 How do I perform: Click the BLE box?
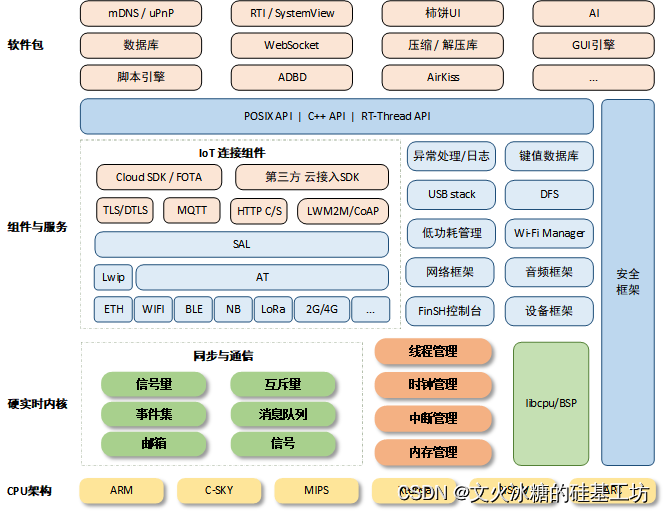(193, 310)
